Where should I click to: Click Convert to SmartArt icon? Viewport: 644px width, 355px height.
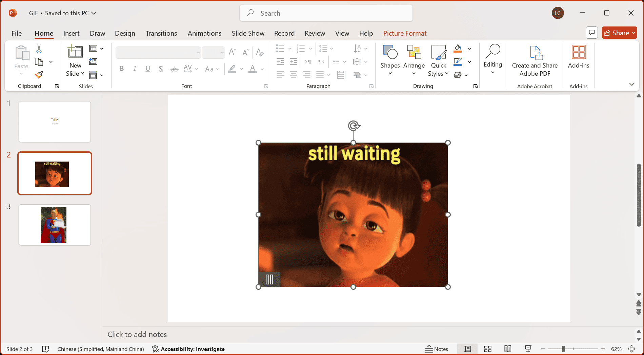point(357,75)
